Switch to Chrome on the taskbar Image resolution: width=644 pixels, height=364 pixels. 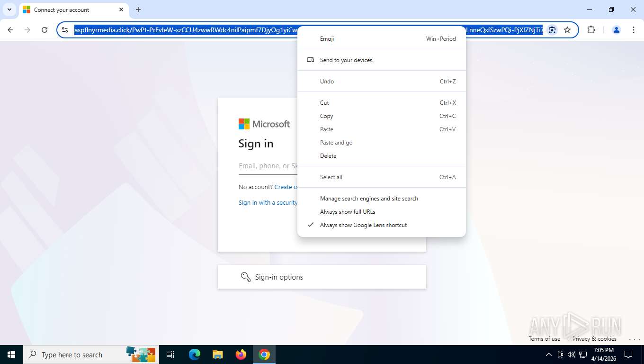point(264,355)
